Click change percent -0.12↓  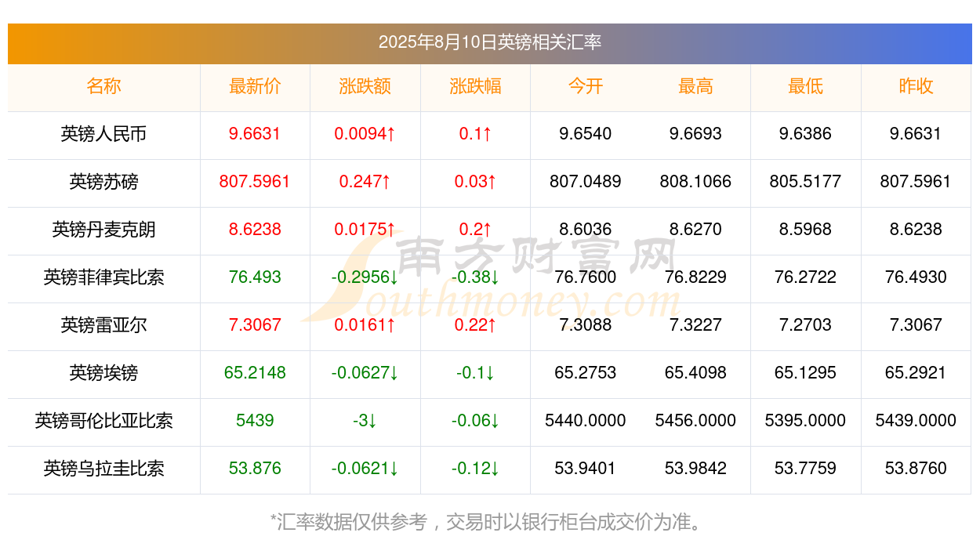pyautogui.click(x=475, y=469)
